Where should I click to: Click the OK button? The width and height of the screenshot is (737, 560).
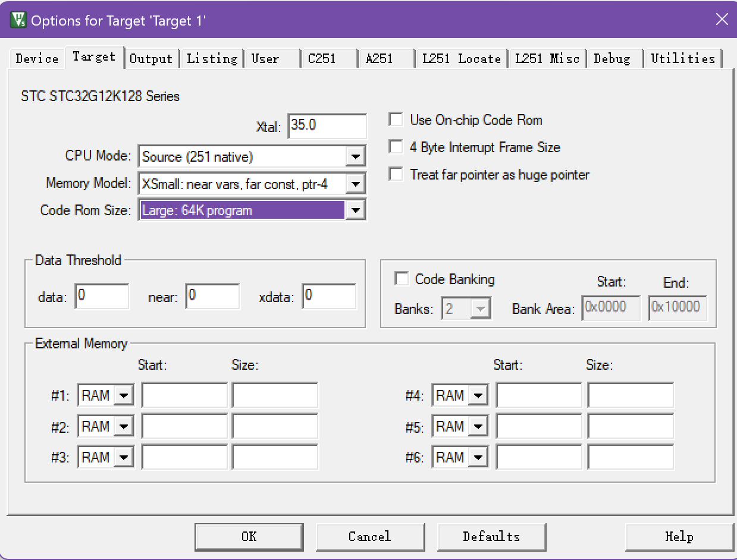(x=249, y=537)
